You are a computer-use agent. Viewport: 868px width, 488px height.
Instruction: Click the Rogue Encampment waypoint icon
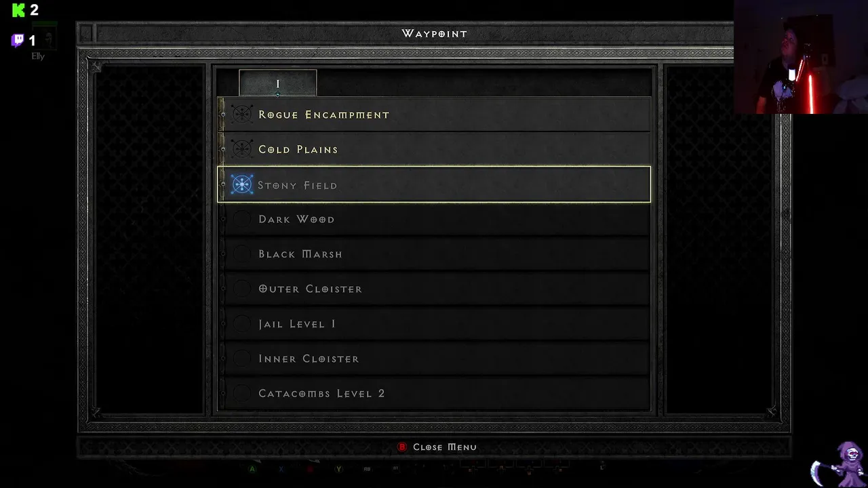click(x=242, y=115)
